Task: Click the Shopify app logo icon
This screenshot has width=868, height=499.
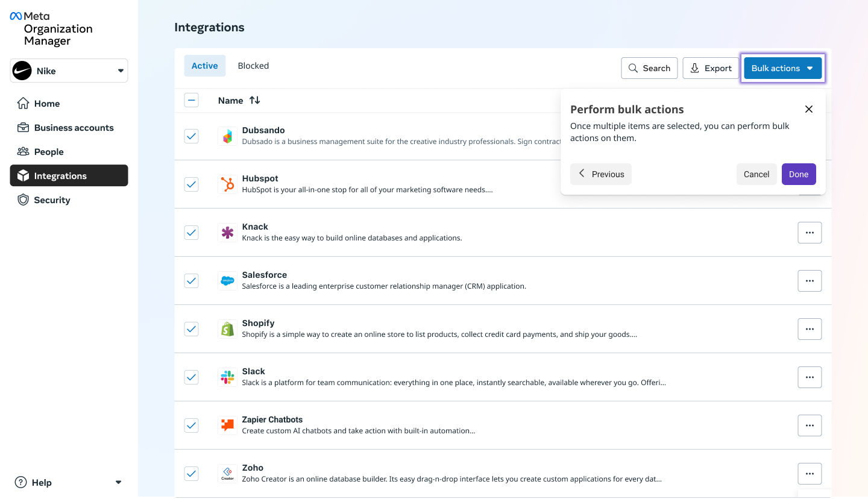Action: (227, 329)
